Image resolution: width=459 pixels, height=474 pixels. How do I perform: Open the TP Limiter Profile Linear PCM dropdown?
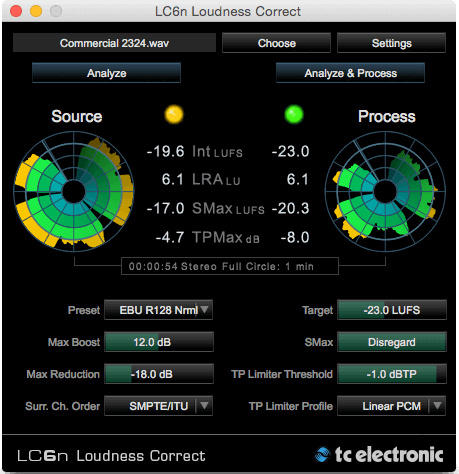click(391, 406)
